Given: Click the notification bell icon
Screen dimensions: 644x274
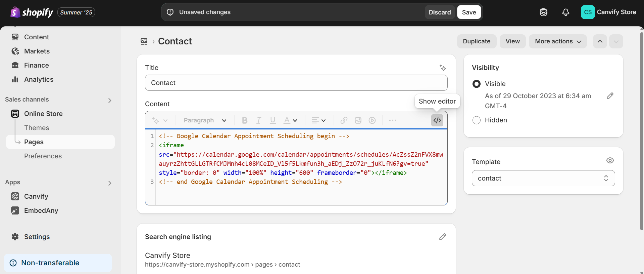Looking at the screenshot, I should coord(565,12).
